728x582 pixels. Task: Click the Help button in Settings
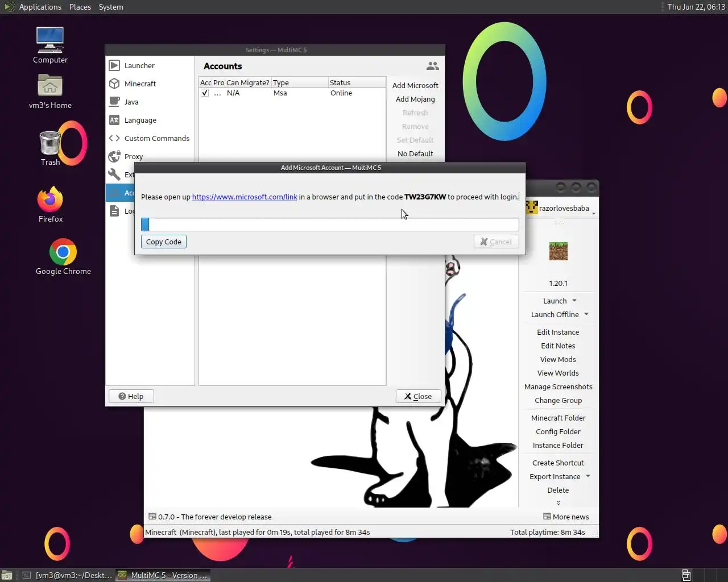pos(131,396)
